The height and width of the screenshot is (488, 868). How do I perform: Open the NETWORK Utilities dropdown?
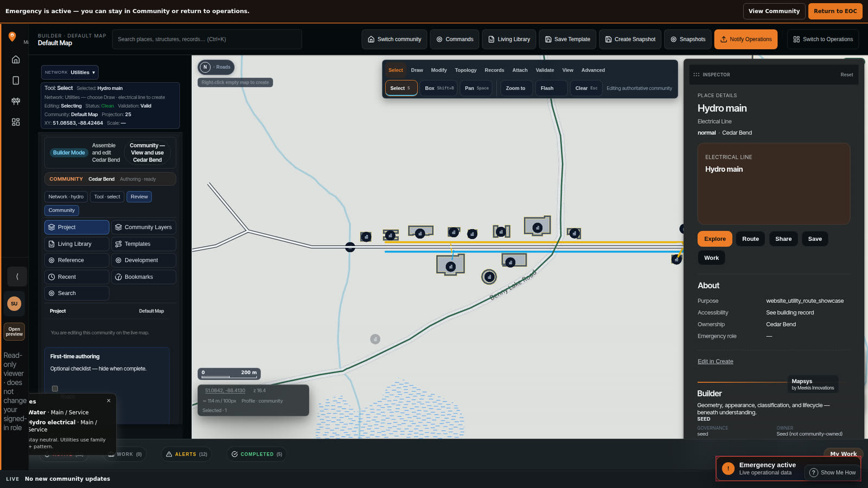tap(70, 72)
